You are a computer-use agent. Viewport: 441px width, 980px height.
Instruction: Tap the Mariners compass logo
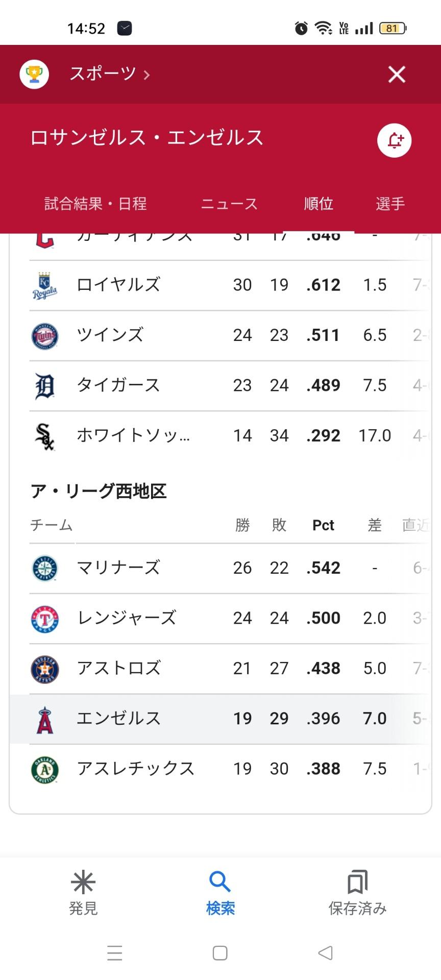click(45, 569)
